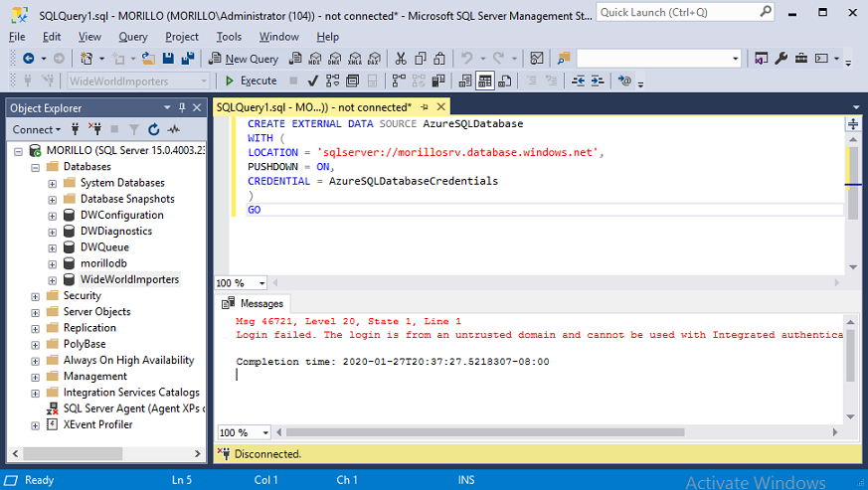Start an MDX query

[x=315, y=58]
